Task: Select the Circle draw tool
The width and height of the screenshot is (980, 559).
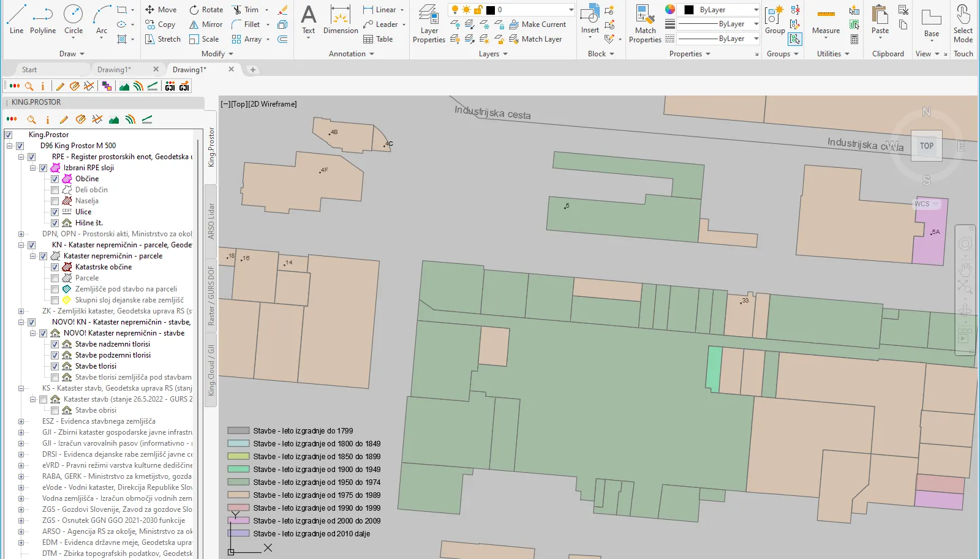Action: tap(73, 19)
